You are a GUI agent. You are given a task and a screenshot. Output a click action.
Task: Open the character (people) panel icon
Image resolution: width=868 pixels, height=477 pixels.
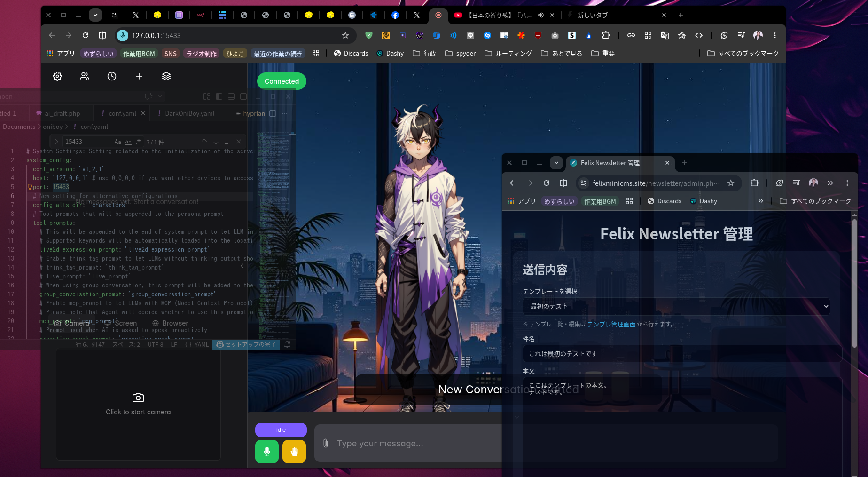(85, 76)
